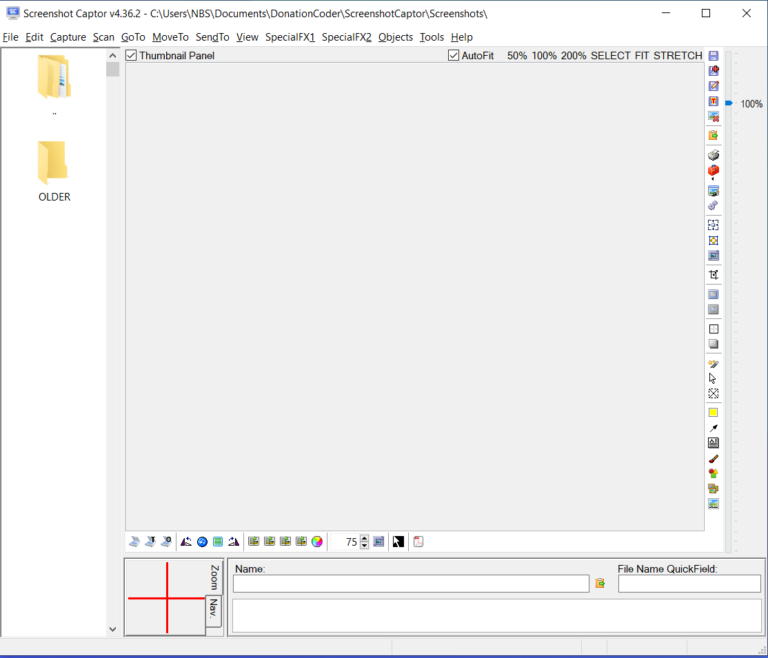Open the SpecialFX1 menu
Image resolution: width=768 pixels, height=658 pixels.
[290, 37]
